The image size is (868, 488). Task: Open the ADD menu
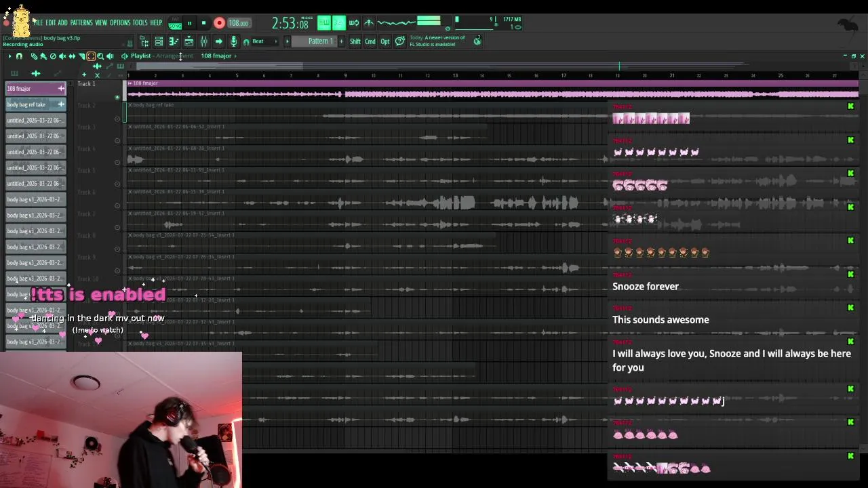tap(62, 23)
